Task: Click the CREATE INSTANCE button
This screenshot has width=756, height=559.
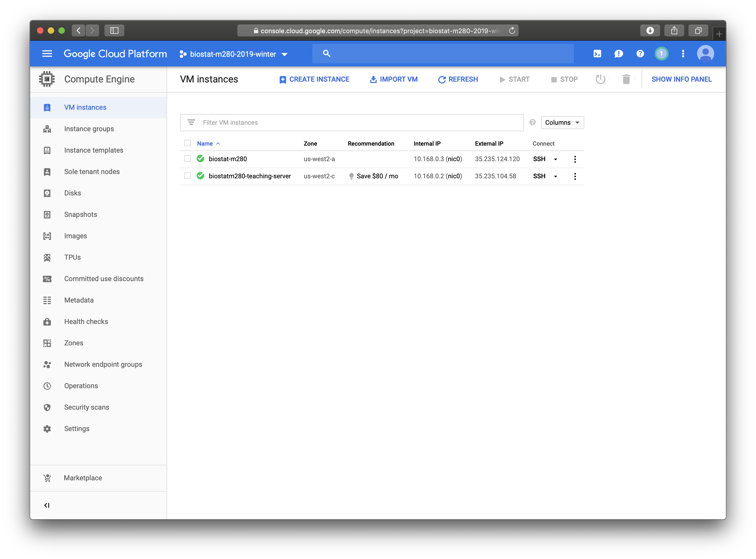Action: point(314,79)
